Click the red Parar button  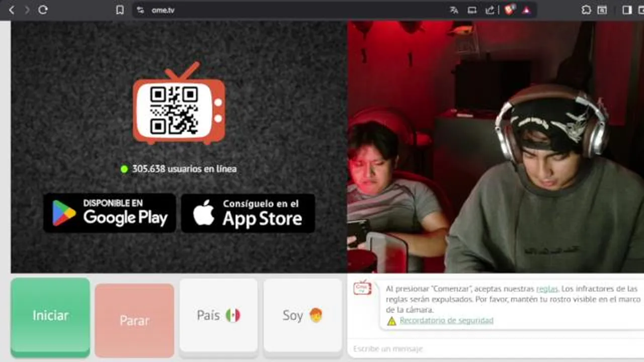[x=134, y=321]
